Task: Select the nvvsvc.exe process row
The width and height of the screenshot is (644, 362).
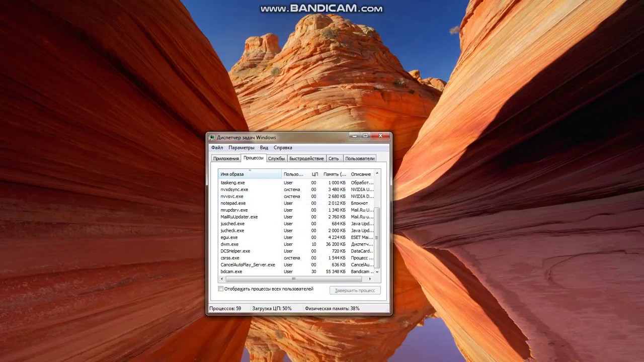Action: (296, 197)
